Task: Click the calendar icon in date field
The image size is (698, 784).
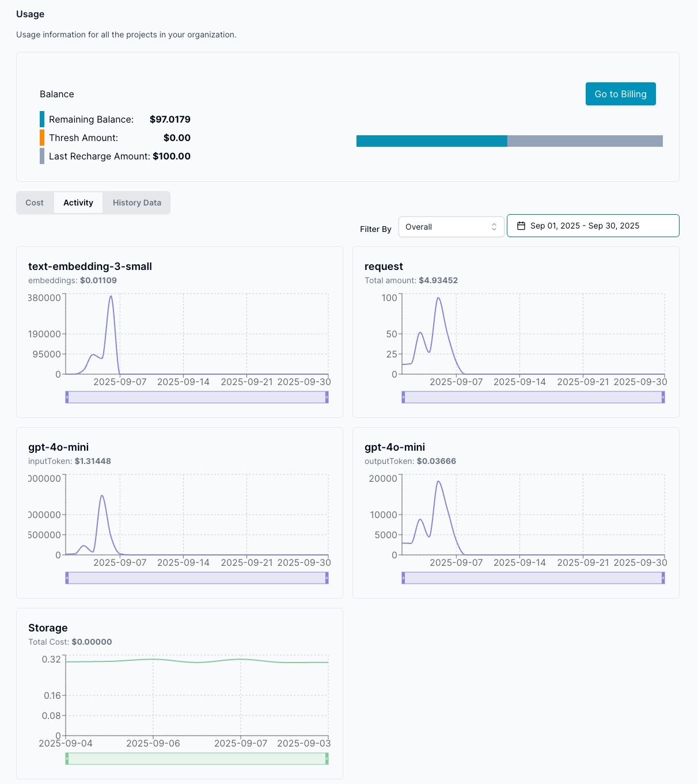Action: point(521,226)
